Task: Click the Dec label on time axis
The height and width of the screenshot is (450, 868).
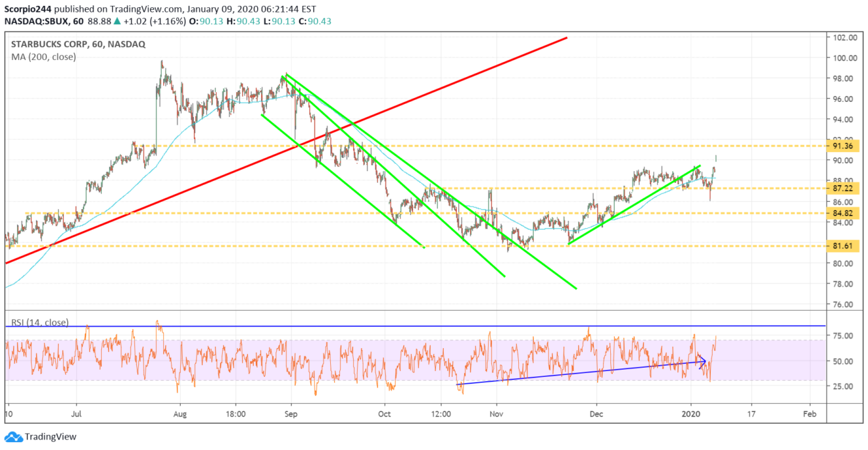Action: (596, 414)
